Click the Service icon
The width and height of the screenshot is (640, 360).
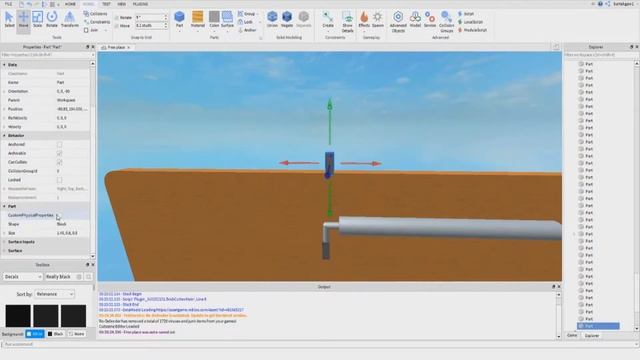[430, 19]
